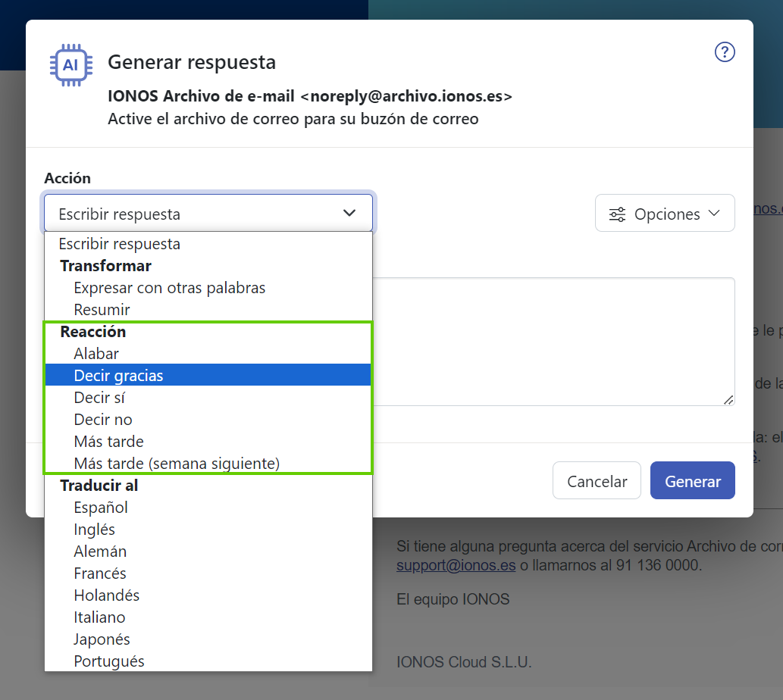Click the sender noreply@archivo.ionos.es line
Viewport: 783px width, 700px height.
point(310,95)
